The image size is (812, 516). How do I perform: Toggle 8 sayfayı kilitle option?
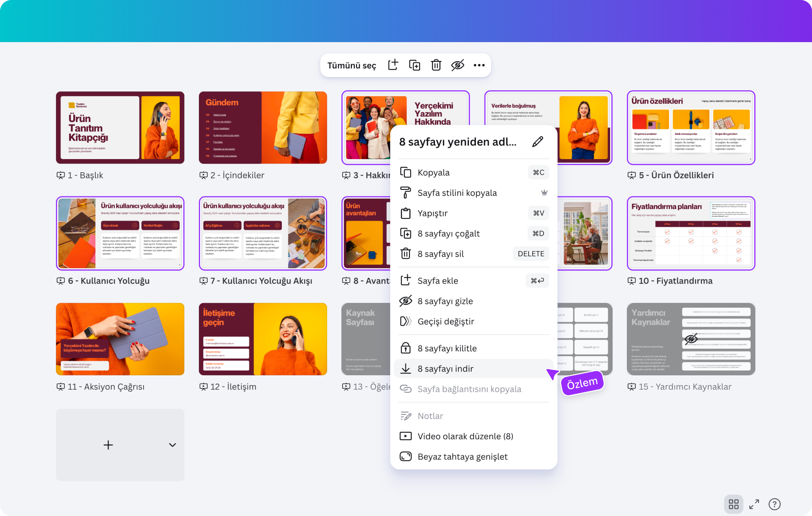[x=474, y=348]
